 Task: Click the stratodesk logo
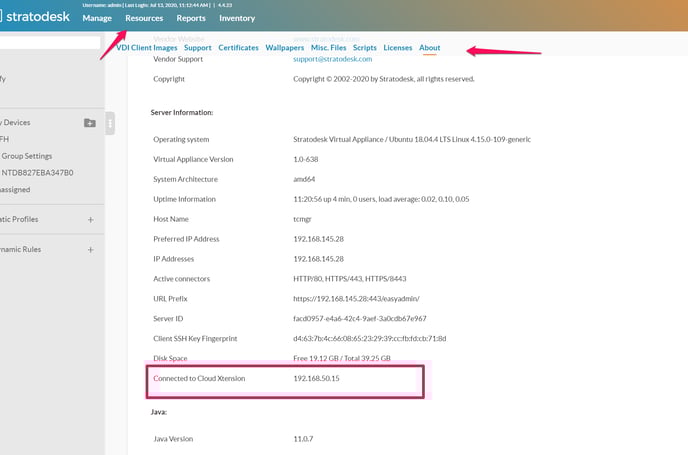35,17
